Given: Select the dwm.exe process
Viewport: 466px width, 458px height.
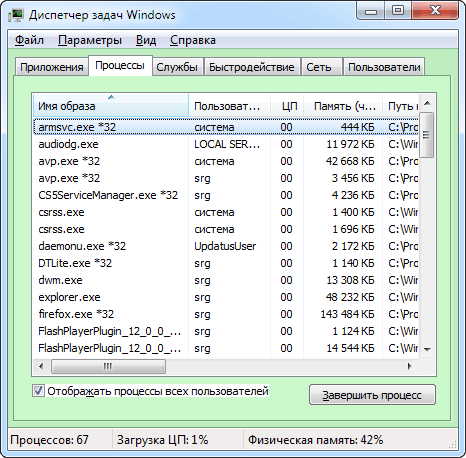Looking at the screenshot, I should tap(226, 280).
